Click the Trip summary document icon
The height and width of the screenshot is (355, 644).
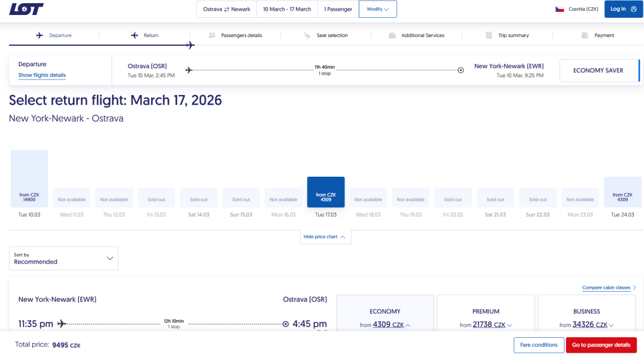click(x=489, y=35)
